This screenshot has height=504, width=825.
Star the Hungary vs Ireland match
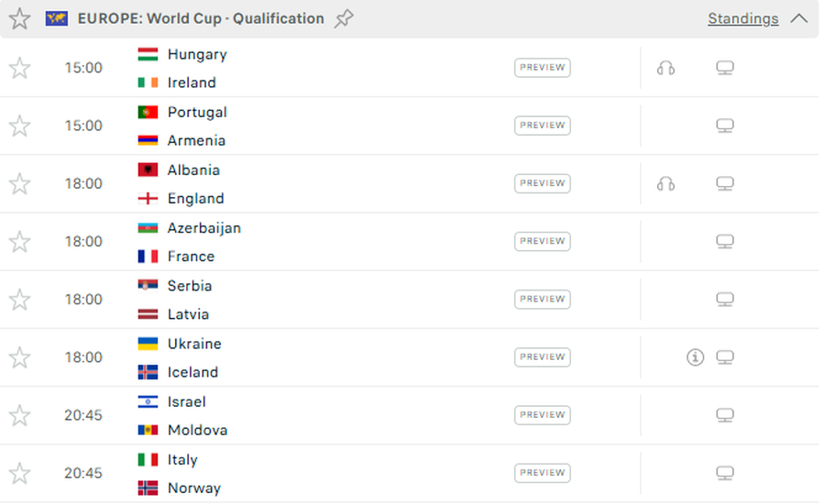click(19, 68)
